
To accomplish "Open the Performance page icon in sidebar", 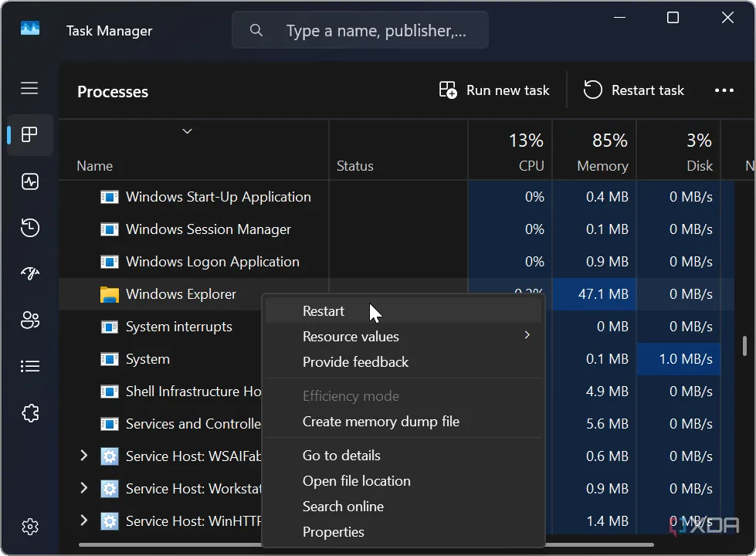I will pyautogui.click(x=30, y=181).
